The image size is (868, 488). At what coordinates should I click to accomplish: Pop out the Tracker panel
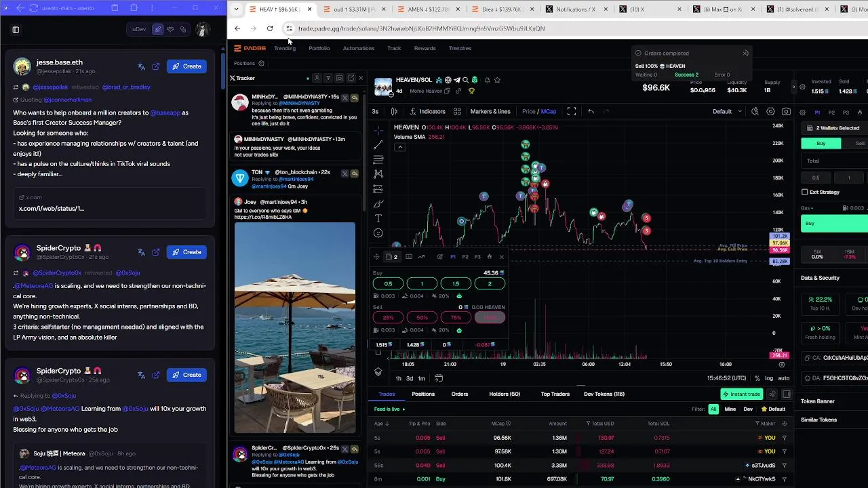coord(351,78)
